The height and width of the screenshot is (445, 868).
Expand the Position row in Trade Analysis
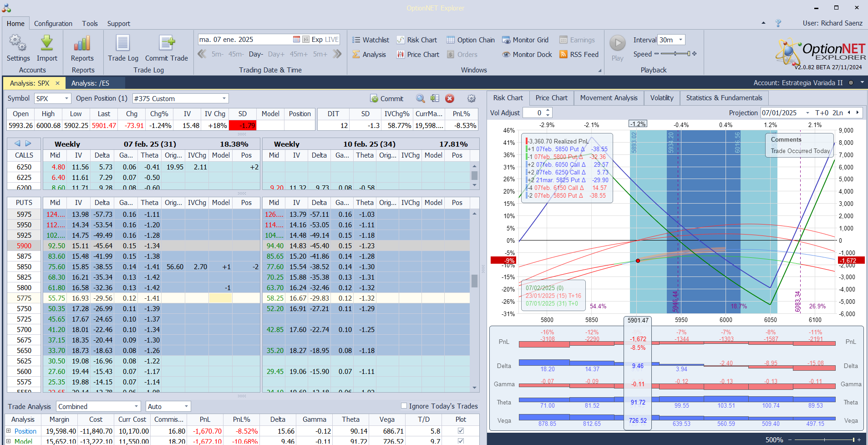8,431
